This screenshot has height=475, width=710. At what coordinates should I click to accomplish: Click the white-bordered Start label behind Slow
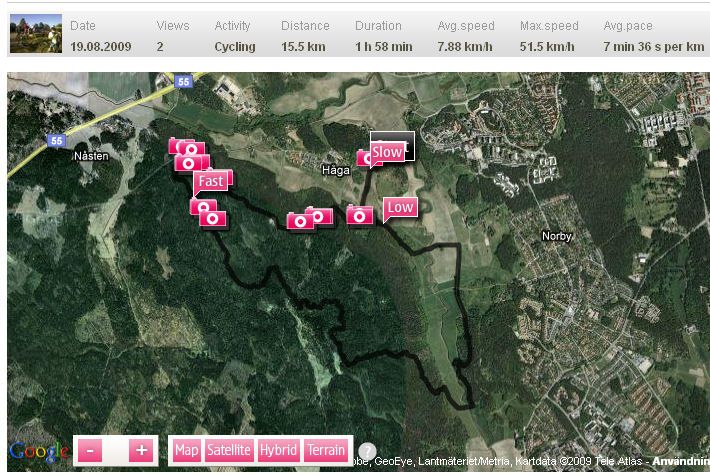(x=406, y=139)
